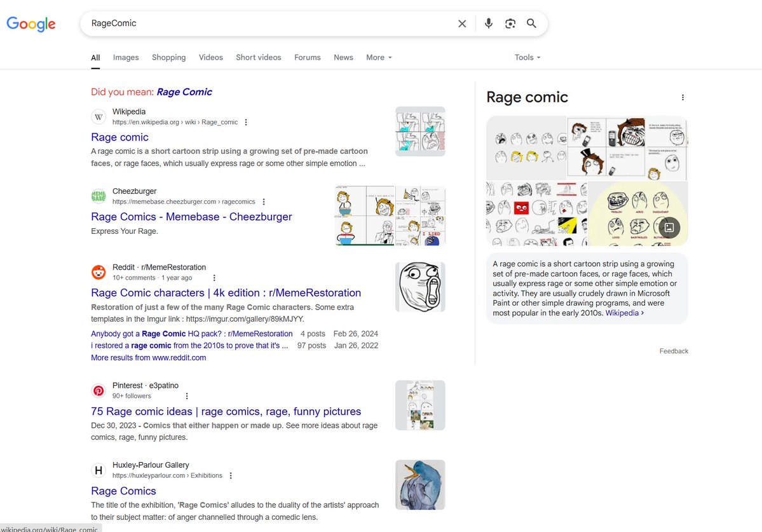Click the Google logo
The height and width of the screenshot is (532, 762).
[x=31, y=24]
